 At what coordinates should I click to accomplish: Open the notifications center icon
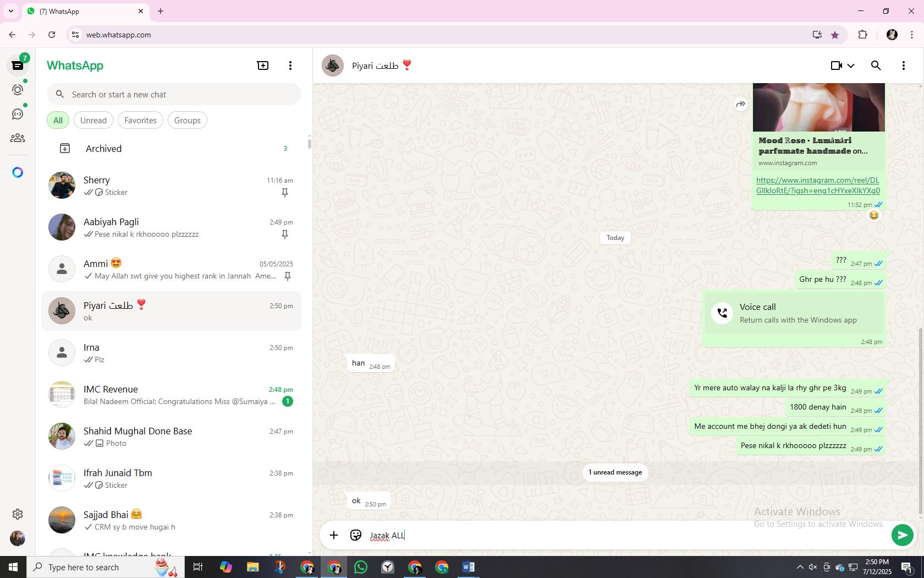pyautogui.click(x=908, y=567)
